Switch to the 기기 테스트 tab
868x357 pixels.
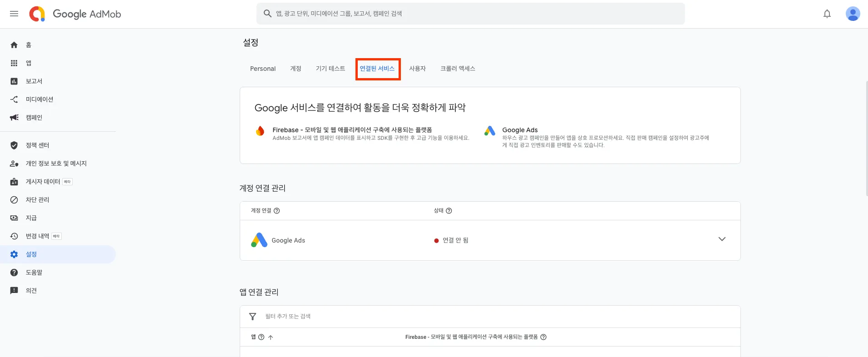pos(330,69)
